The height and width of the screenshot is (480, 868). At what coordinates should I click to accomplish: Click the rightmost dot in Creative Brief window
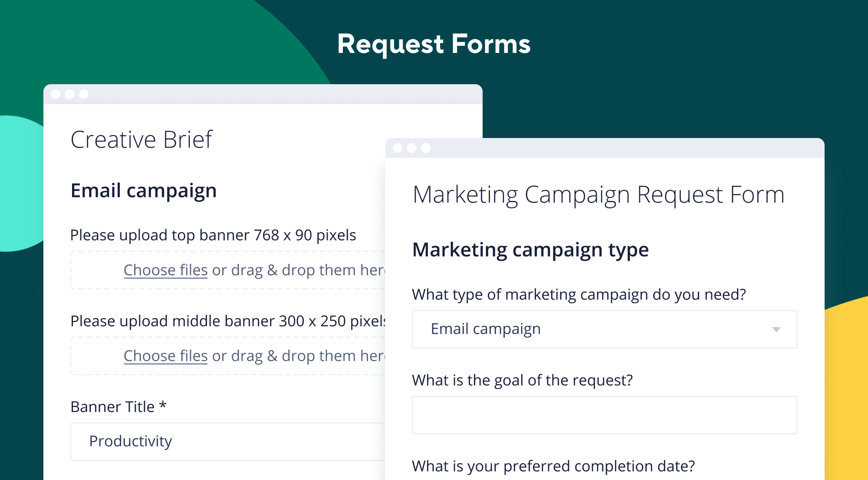[84, 94]
